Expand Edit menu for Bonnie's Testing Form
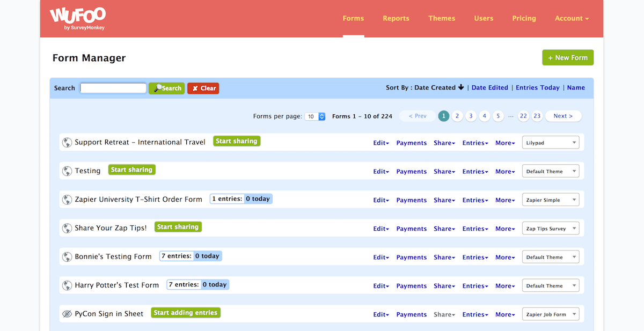The image size is (644, 331). pyautogui.click(x=381, y=258)
